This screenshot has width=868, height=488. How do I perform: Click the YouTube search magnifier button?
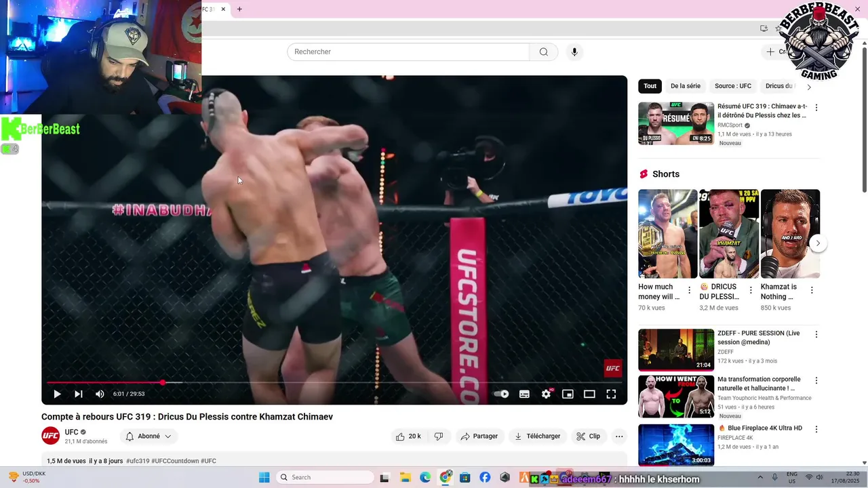point(544,52)
